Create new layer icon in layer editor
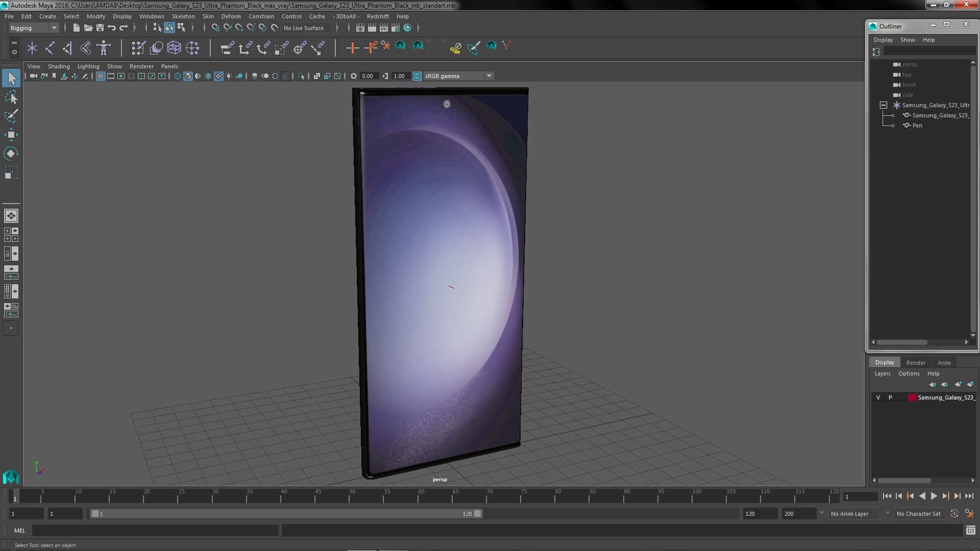This screenshot has width=980, height=551. (x=958, y=384)
